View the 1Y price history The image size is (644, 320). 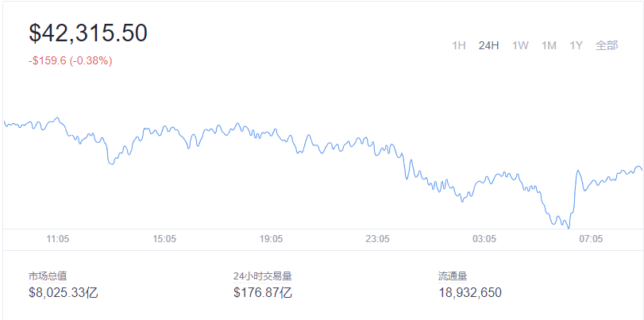(x=577, y=45)
